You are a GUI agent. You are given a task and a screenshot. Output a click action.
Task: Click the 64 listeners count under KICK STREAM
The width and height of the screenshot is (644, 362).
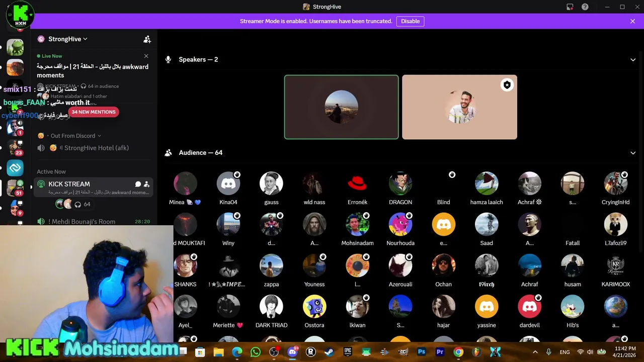coord(83,204)
